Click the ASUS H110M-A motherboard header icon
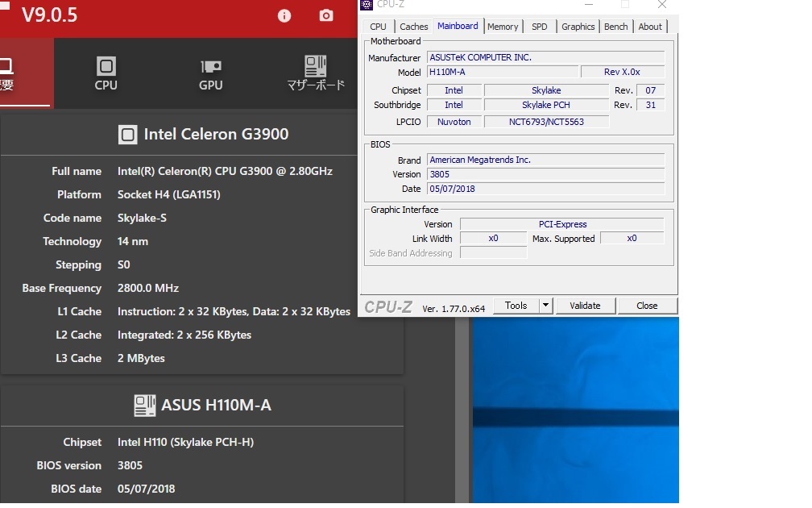812x508 pixels. 144,405
